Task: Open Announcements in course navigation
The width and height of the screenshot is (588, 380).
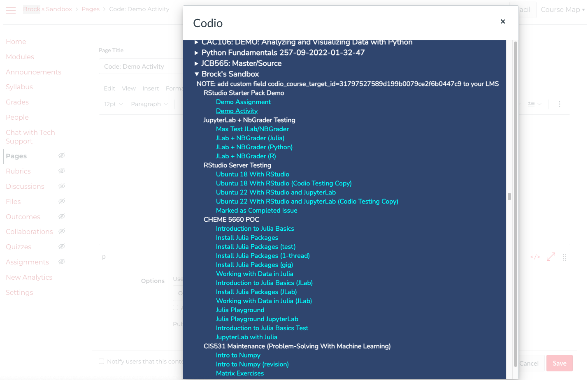Action: click(33, 72)
